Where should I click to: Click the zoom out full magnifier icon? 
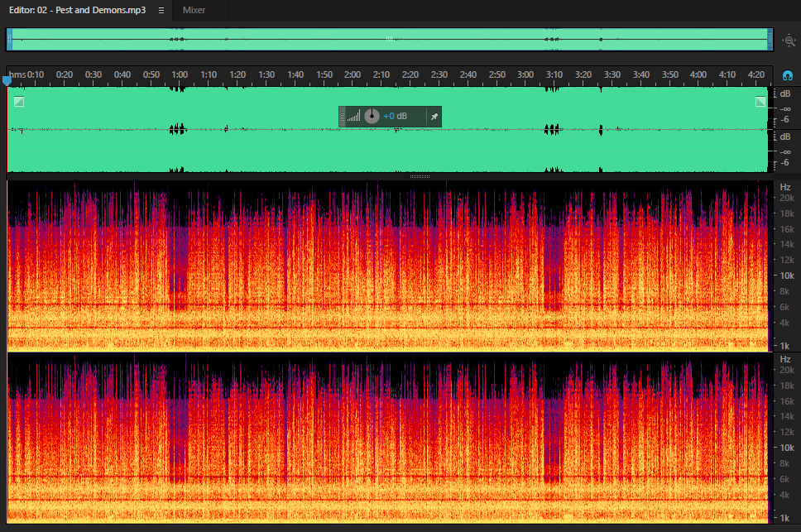click(789, 40)
